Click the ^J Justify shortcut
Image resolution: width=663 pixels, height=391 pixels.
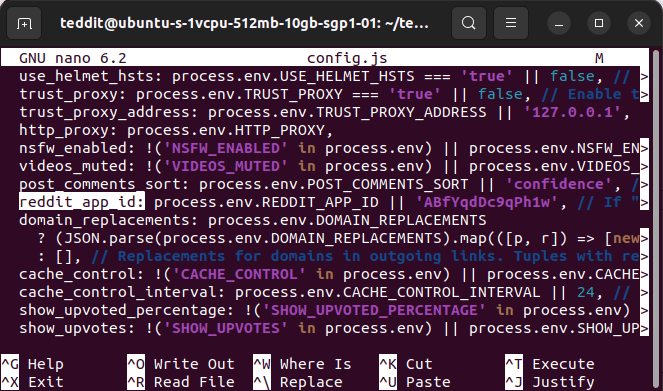pyautogui.click(x=550, y=382)
